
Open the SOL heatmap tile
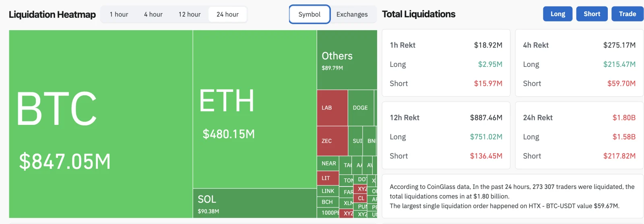point(255,203)
